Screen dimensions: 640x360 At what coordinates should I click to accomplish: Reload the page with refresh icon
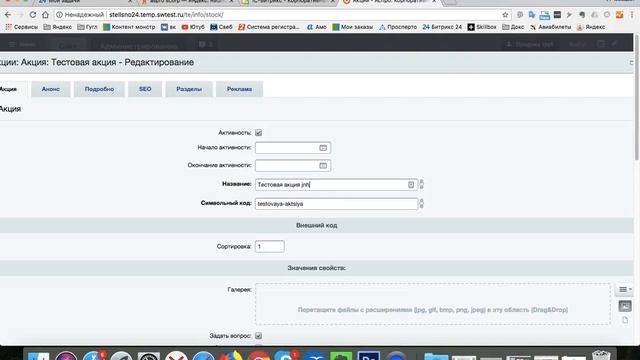[x=33, y=15]
